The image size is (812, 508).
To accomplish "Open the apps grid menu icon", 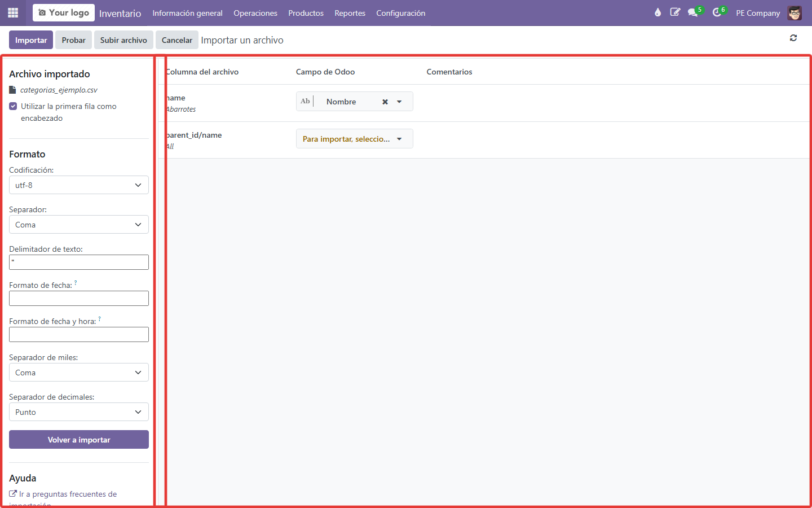I will pos(13,12).
